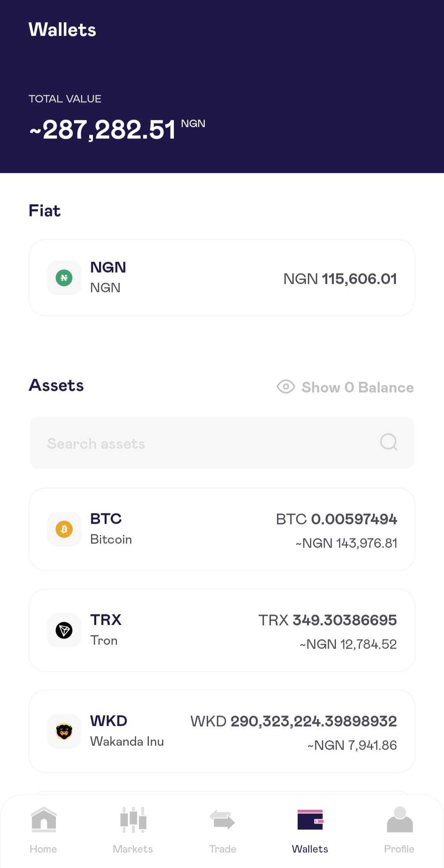444x868 pixels.
Task: Switch to the Trade tab label
Action: point(222,849)
